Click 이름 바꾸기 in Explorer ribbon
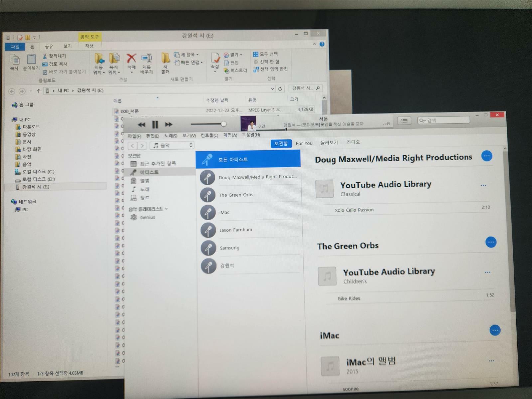Image resolution: width=532 pixels, height=399 pixels. click(146, 64)
